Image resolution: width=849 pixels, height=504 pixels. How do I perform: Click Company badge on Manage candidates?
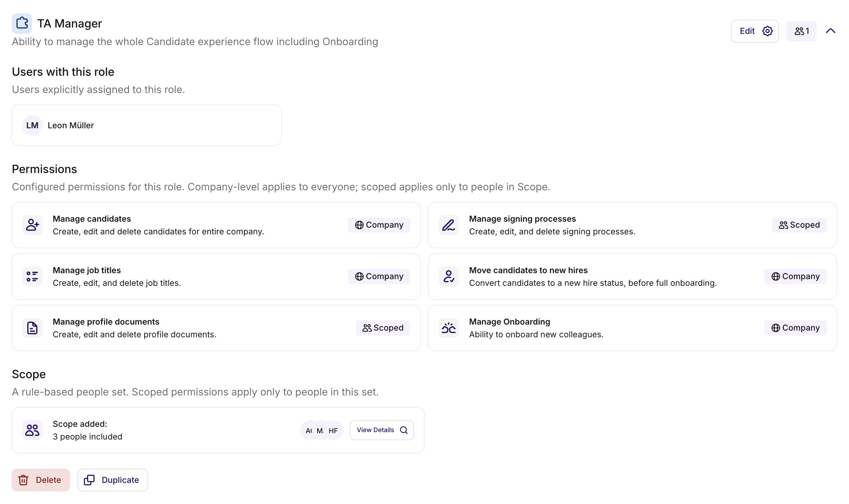click(379, 225)
